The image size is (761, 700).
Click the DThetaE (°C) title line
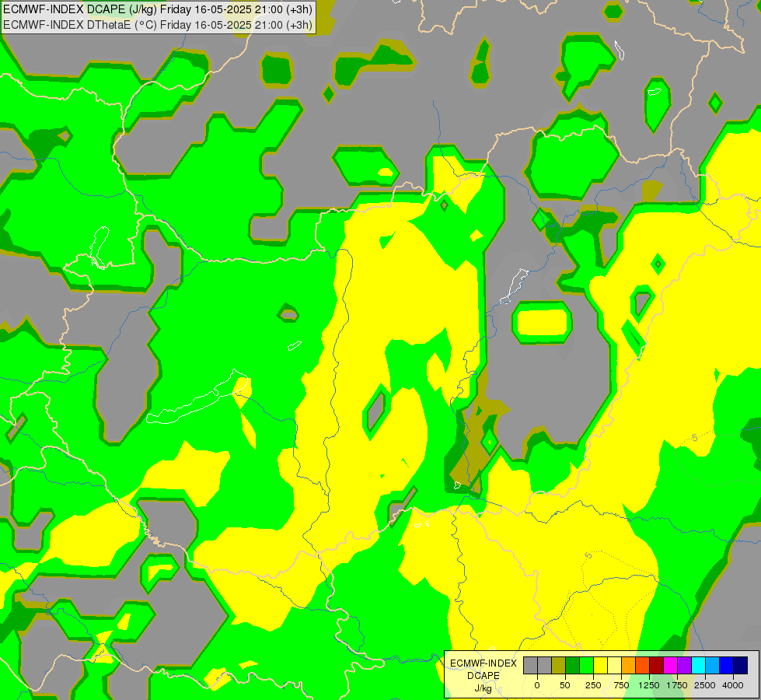point(158,25)
